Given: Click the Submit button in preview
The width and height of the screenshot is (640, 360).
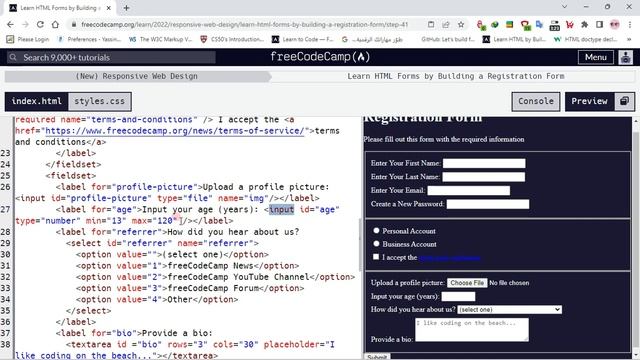Looking at the screenshot, I should click(x=376, y=357).
